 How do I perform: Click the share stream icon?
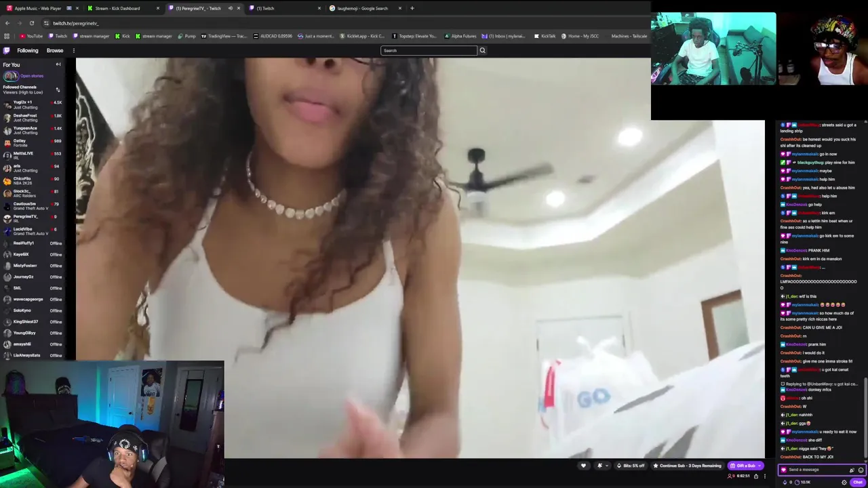coord(756,476)
